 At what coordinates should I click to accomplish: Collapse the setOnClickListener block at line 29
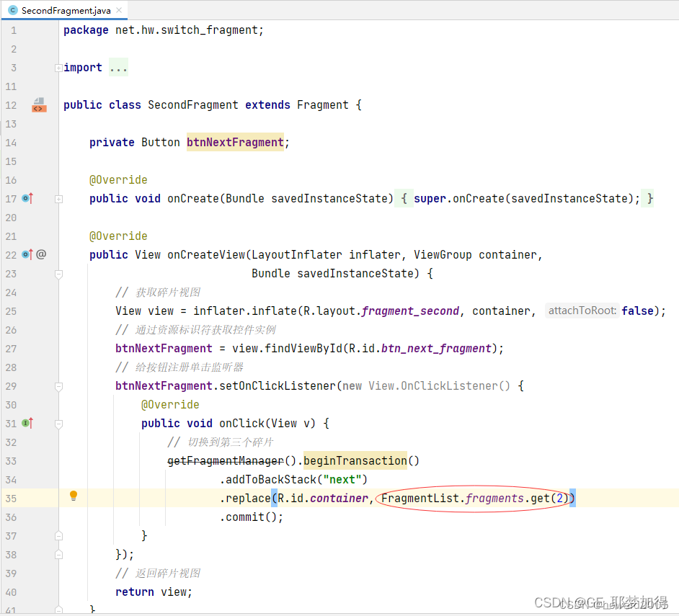58,386
